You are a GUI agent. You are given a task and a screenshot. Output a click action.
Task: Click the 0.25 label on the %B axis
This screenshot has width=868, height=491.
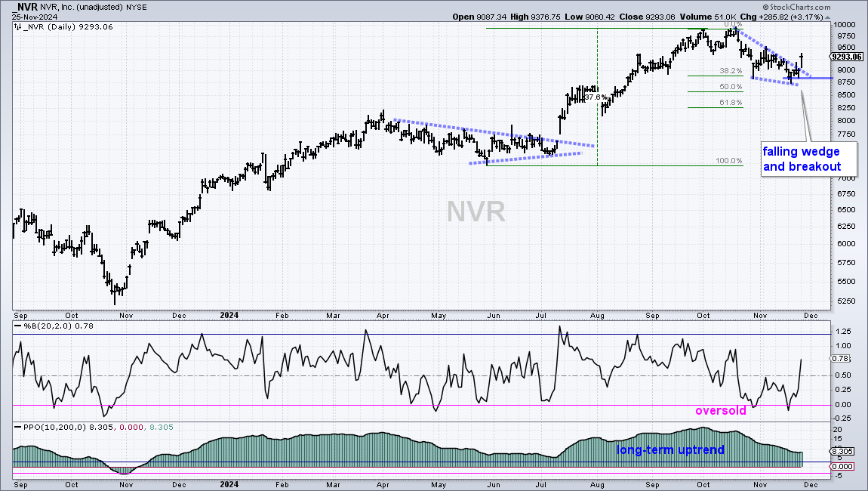click(x=842, y=390)
